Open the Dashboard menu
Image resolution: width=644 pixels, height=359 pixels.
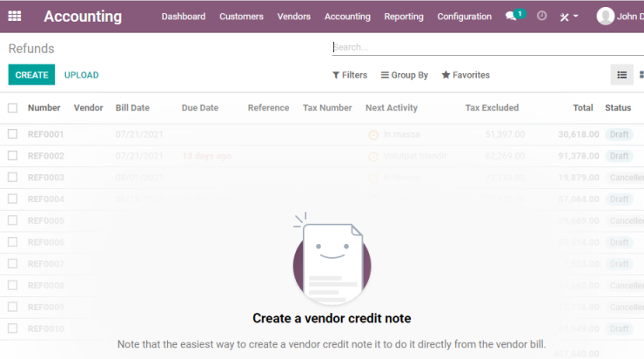click(x=184, y=17)
